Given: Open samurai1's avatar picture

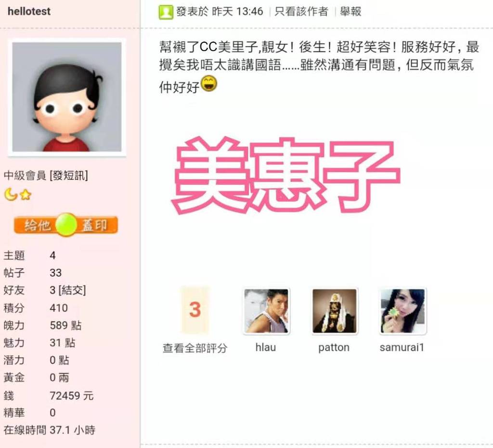Looking at the screenshot, I should tap(403, 311).
